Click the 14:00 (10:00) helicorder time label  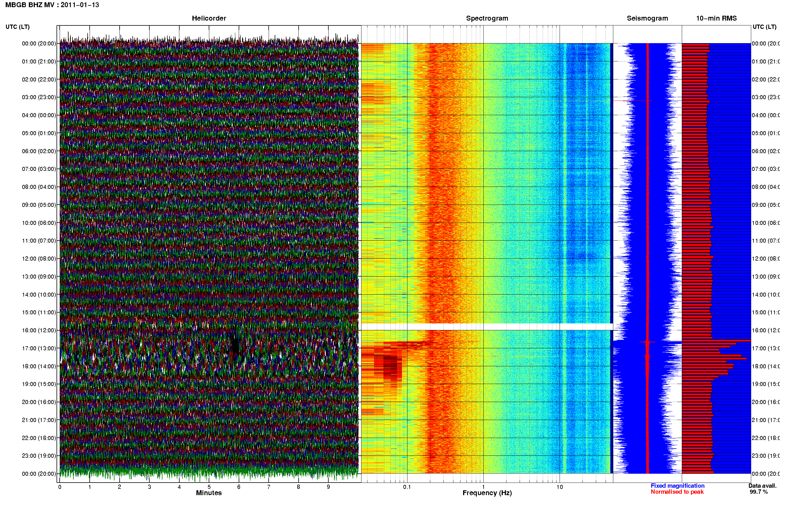pos(39,295)
